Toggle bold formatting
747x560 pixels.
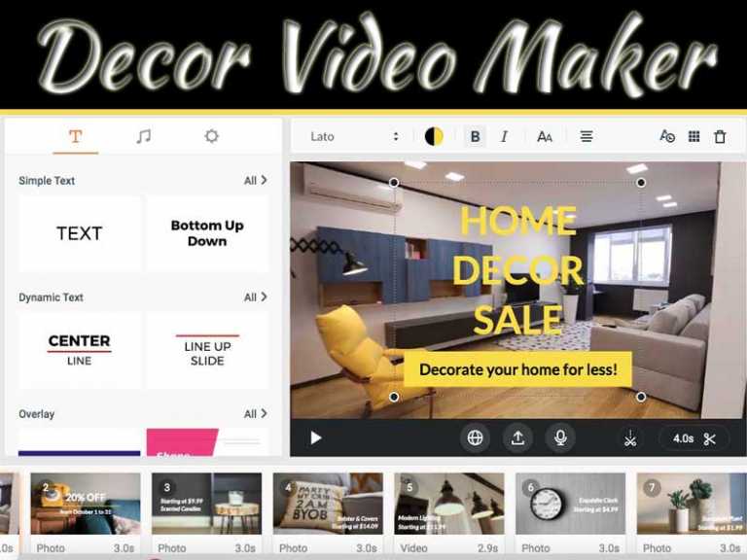pyautogui.click(x=475, y=137)
